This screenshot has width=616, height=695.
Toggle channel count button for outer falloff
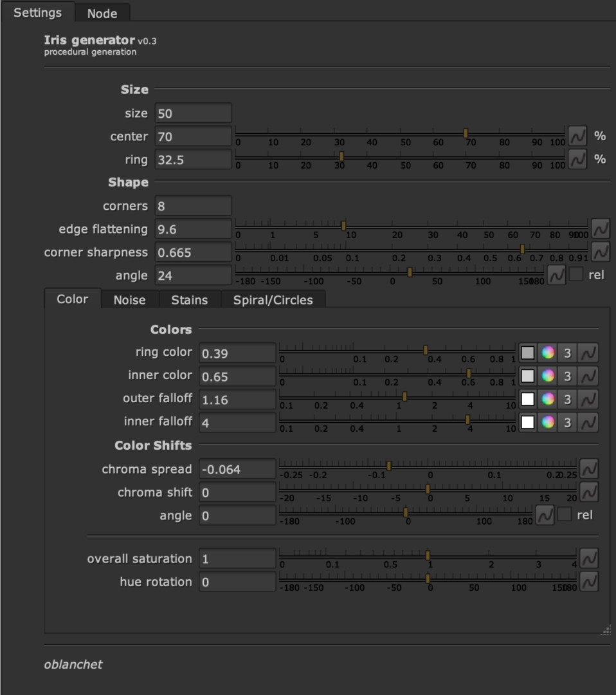coord(567,400)
